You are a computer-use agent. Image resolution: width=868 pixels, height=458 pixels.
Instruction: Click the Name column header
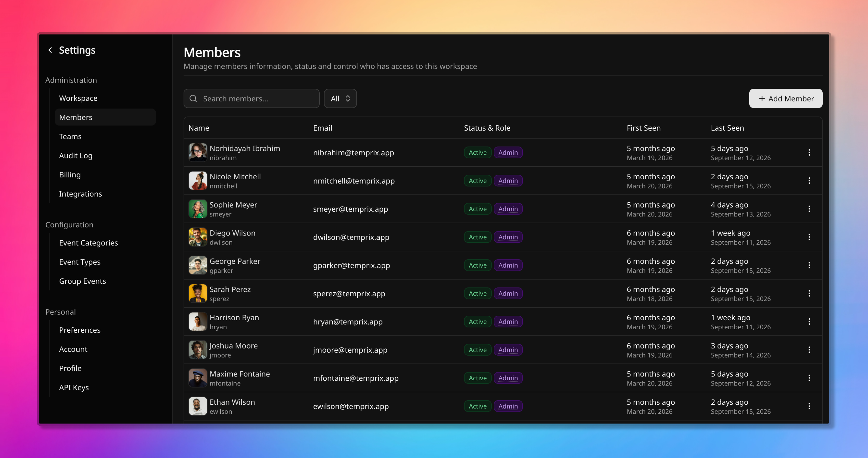click(199, 128)
